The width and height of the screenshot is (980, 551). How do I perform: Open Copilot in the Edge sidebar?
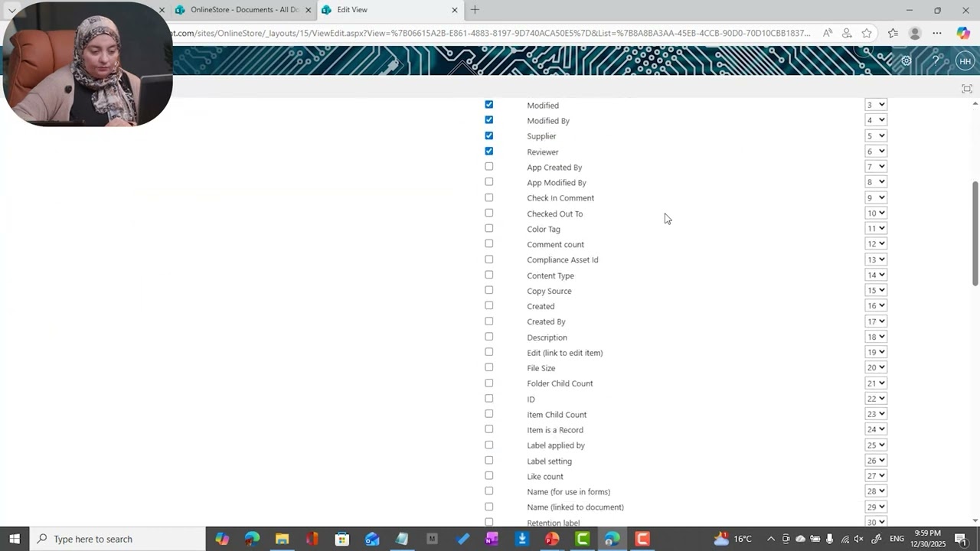point(963,33)
